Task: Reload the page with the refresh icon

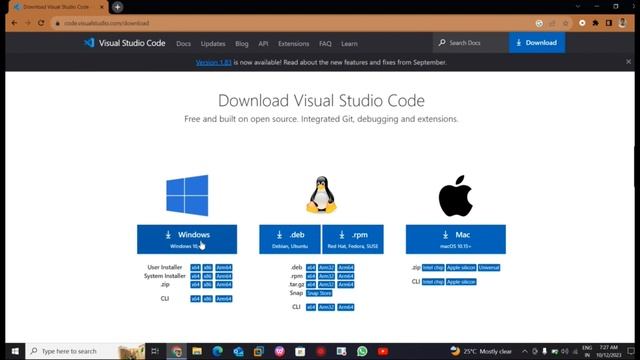Action: pyautogui.click(x=41, y=23)
